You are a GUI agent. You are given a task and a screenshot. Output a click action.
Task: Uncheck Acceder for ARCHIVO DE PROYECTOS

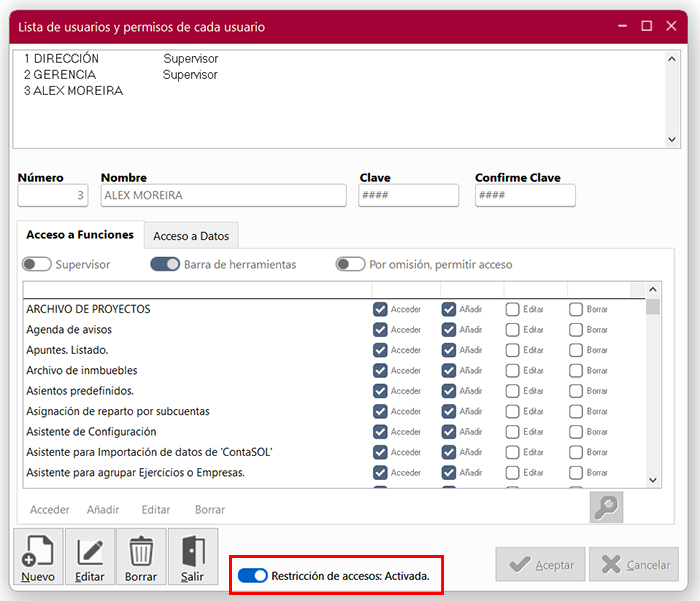[x=380, y=309]
